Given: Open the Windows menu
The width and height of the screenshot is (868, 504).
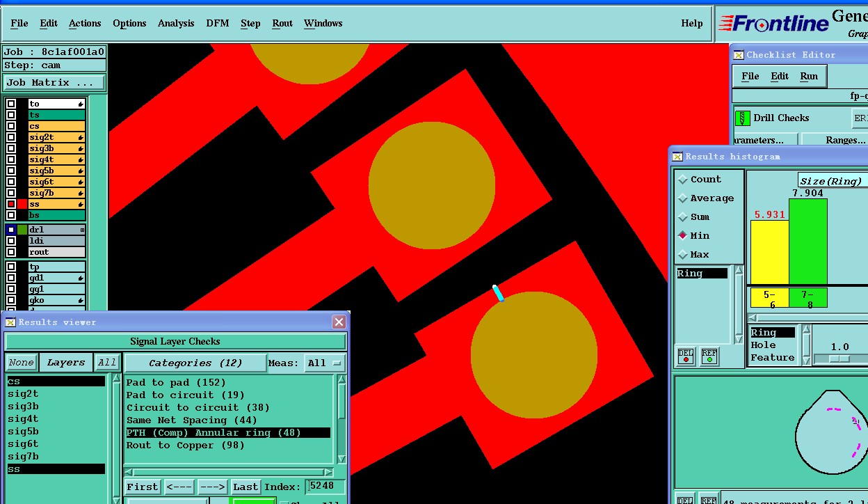Looking at the screenshot, I should tap(323, 23).
